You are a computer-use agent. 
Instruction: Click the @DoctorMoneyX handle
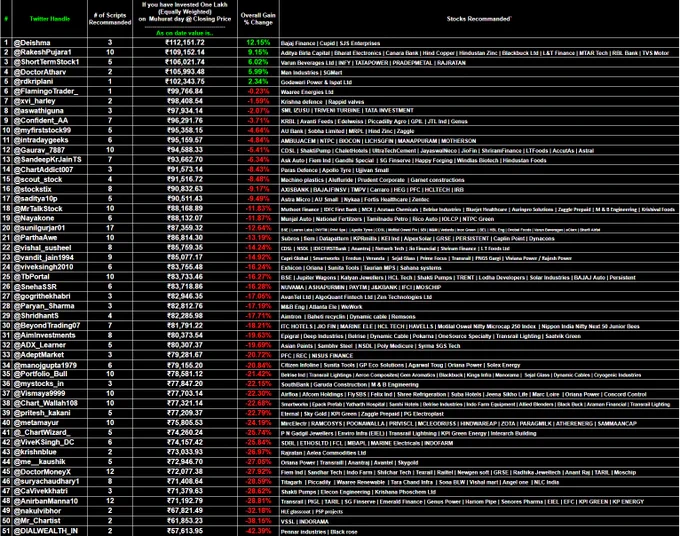tap(42, 472)
